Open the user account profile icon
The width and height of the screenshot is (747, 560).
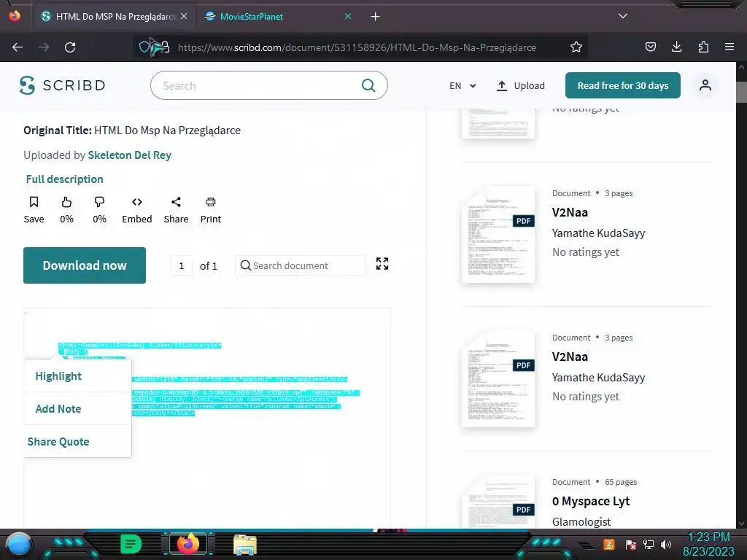705,85
